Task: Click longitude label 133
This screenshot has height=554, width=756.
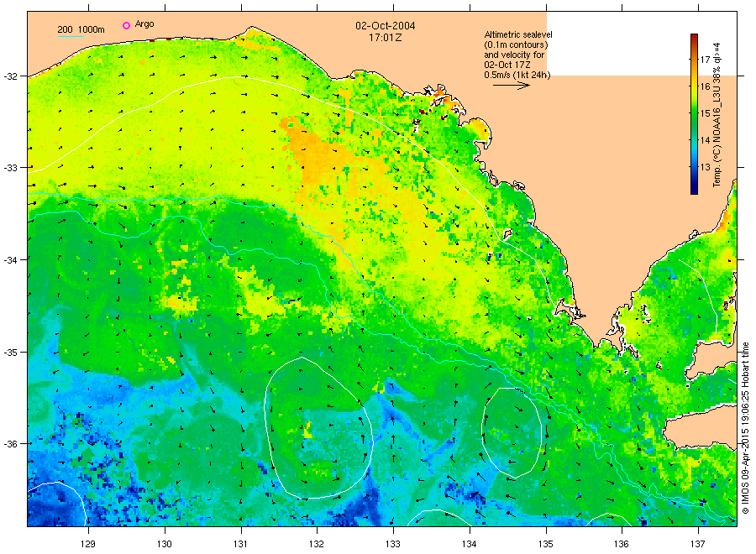Action: pos(393,545)
